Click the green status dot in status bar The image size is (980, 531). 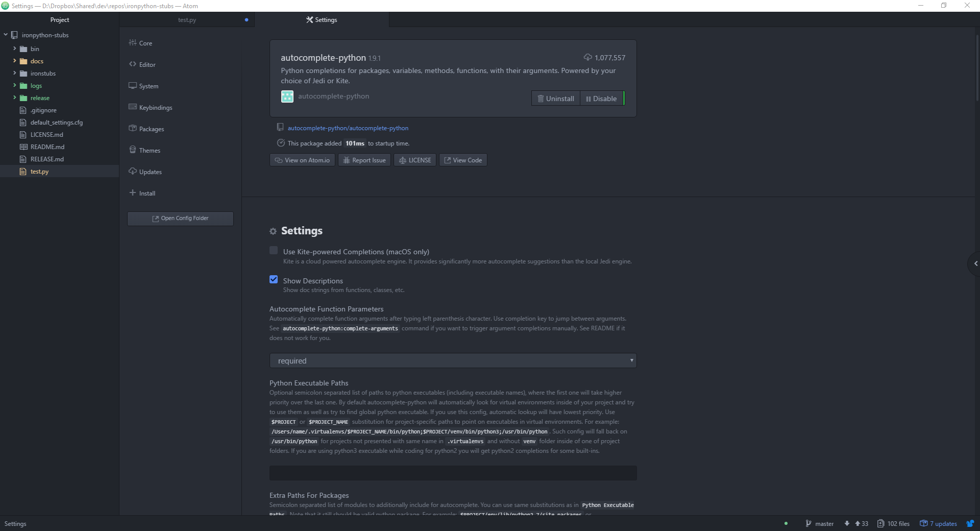point(786,523)
